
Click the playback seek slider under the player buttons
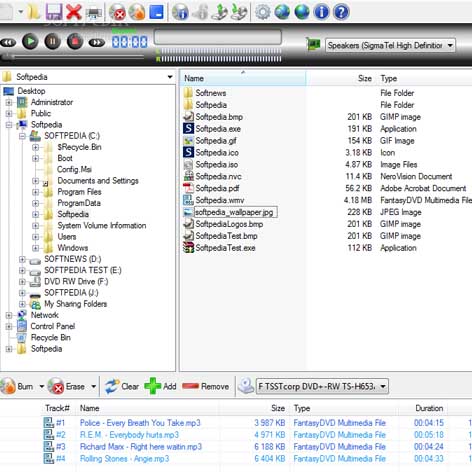(73, 57)
